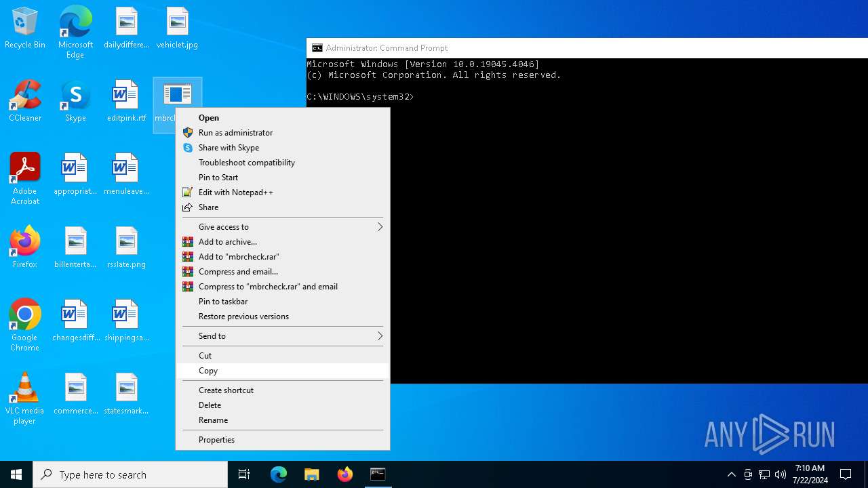Open the Command Prompt window system menu icon
868x488 pixels.
[x=317, y=48]
